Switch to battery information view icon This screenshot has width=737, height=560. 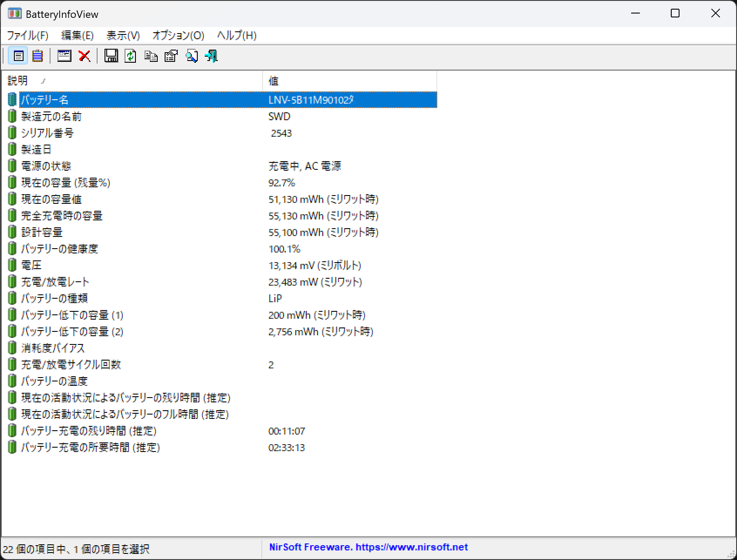[18, 56]
